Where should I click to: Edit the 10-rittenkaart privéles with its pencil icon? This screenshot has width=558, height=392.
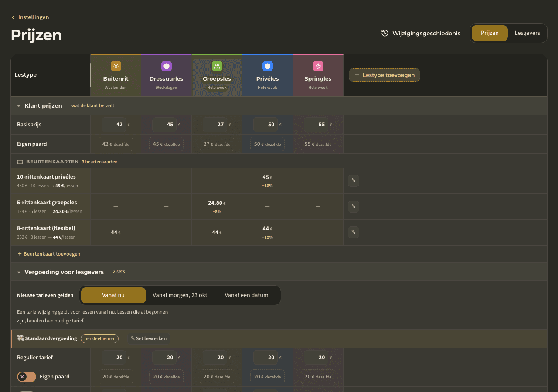coord(354,181)
